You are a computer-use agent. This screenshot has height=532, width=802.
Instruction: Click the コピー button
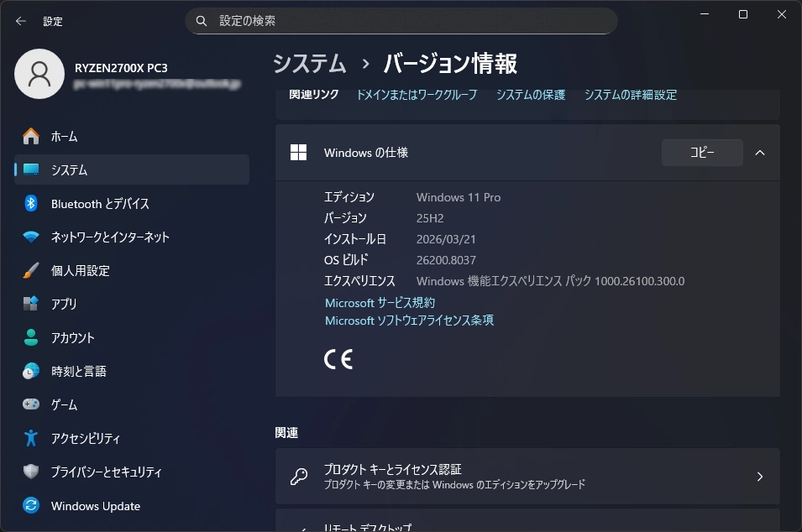pos(702,153)
